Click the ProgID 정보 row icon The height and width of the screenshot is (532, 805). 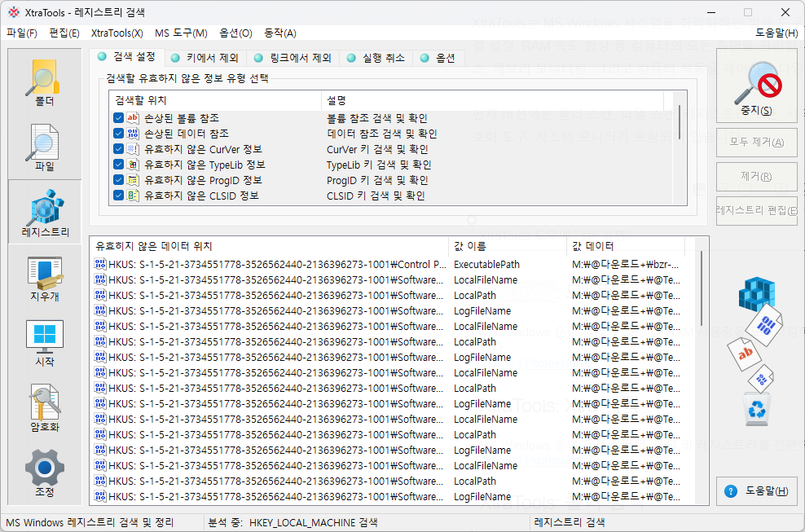[133, 180]
